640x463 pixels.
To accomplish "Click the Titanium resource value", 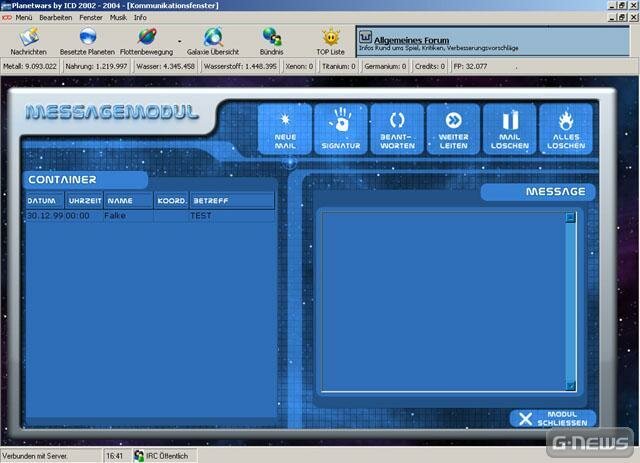I will [338, 66].
